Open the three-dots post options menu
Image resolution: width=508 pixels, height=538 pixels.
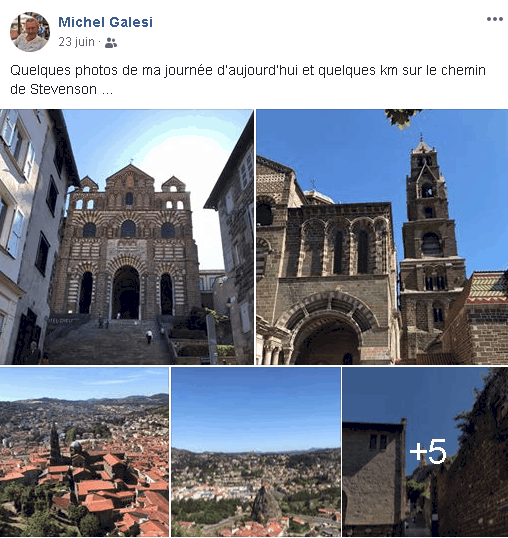494,19
